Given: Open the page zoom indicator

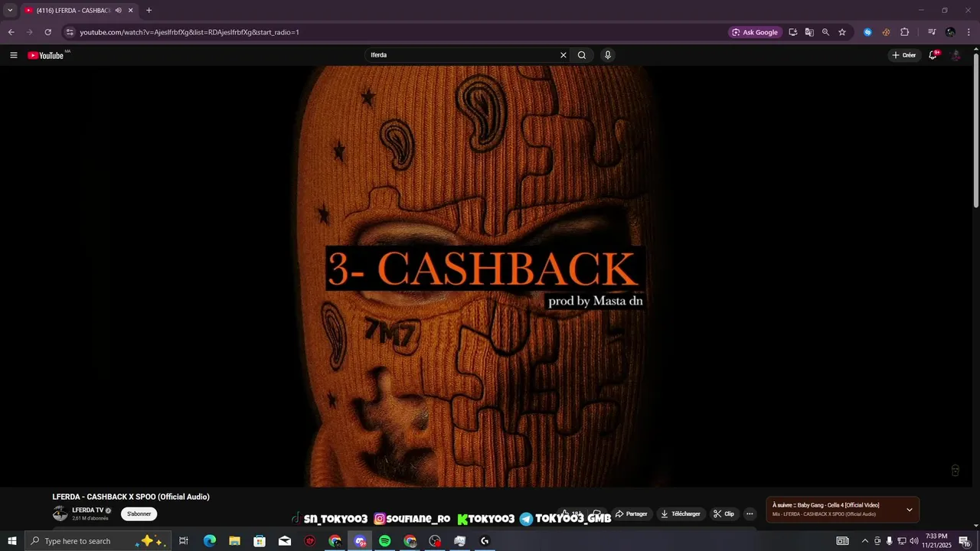Looking at the screenshot, I should 825,32.
